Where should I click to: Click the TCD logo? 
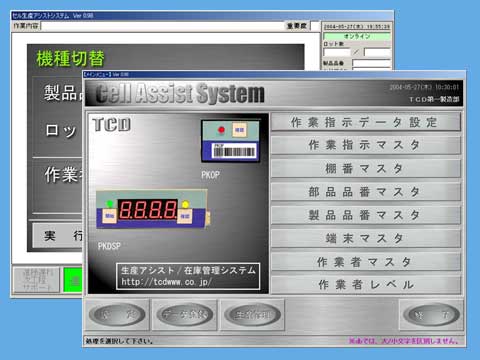coord(111,124)
